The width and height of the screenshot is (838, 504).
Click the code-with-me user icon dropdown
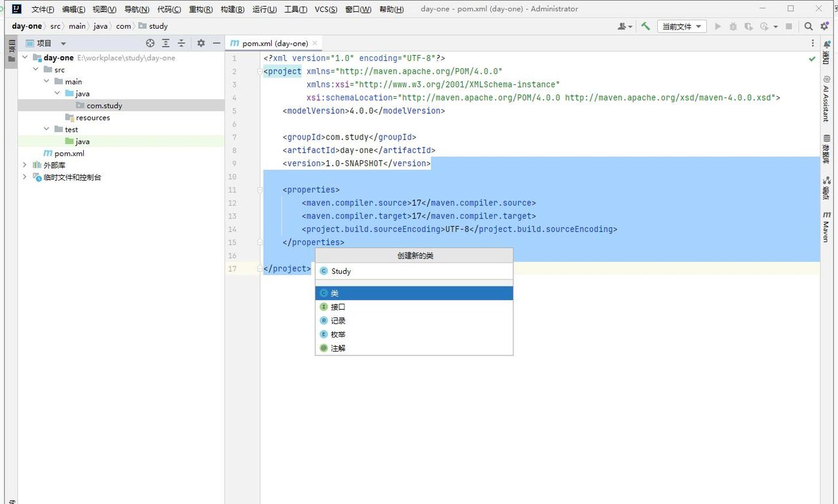pyautogui.click(x=625, y=26)
